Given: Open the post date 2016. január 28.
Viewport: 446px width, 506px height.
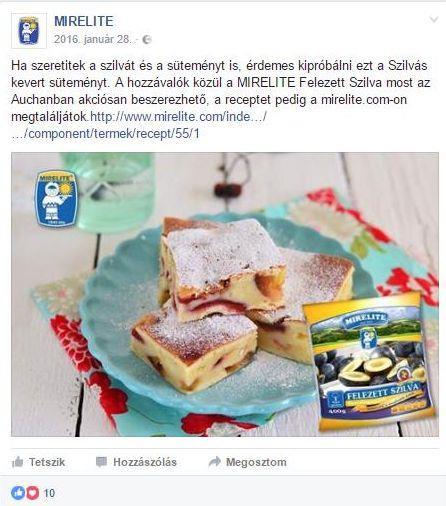Looking at the screenshot, I should click(93, 40).
